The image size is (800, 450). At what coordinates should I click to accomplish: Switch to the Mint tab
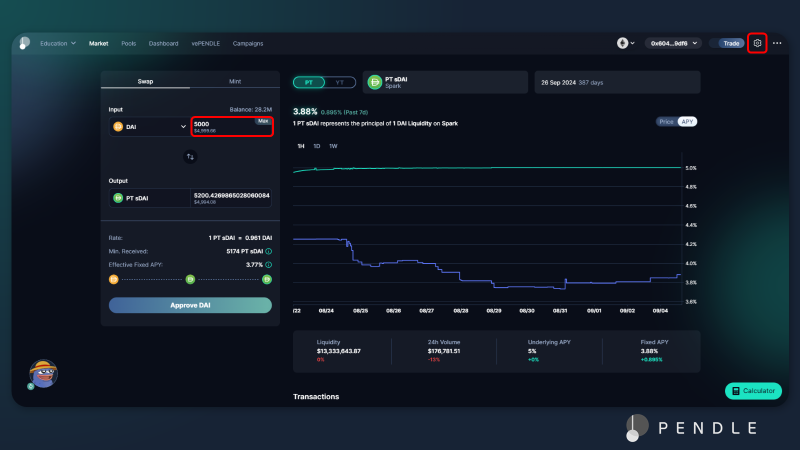[233, 81]
